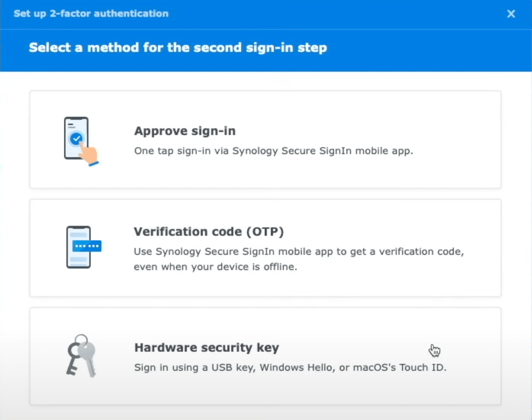Click the blue checkmark on the phone illustration

[x=77, y=137]
